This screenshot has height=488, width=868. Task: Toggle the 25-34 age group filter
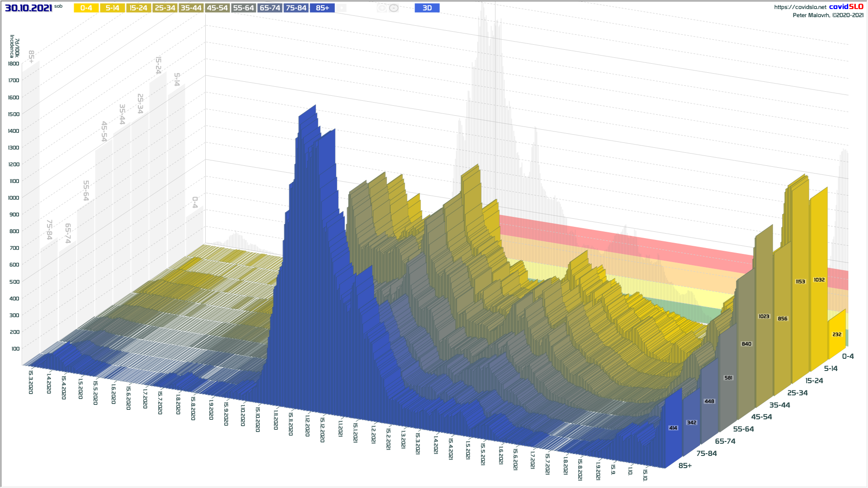(x=165, y=8)
